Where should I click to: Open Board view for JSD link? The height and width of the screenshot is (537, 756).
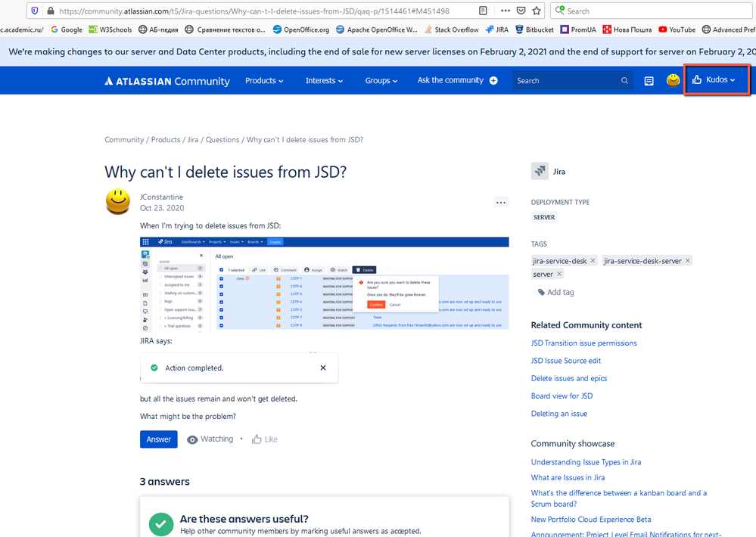[x=562, y=396]
